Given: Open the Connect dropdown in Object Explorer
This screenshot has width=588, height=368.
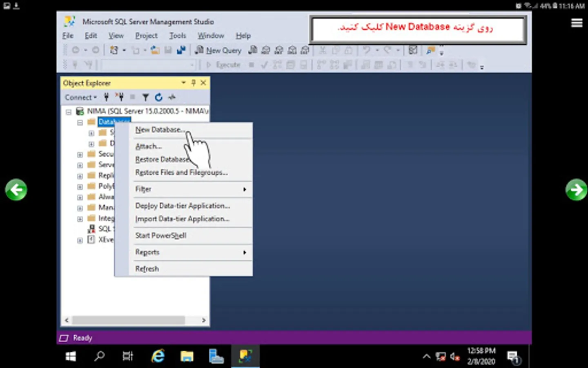Looking at the screenshot, I should (x=81, y=97).
